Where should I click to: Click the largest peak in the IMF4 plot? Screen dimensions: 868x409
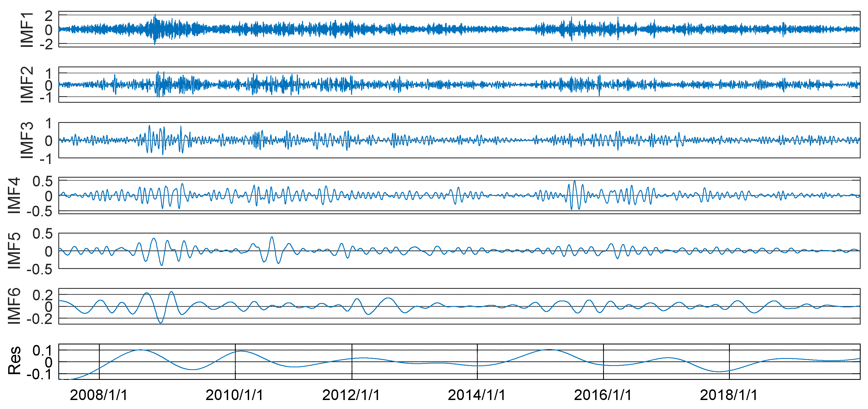[574, 181]
